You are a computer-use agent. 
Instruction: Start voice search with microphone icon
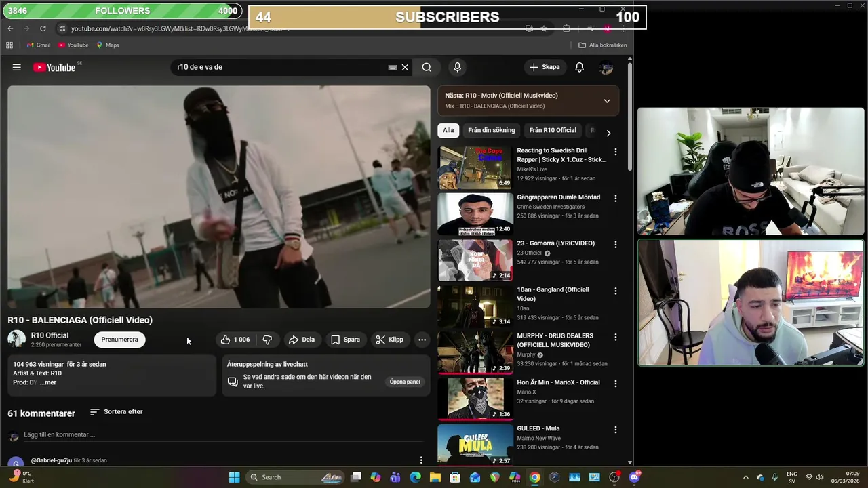[457, 67]
